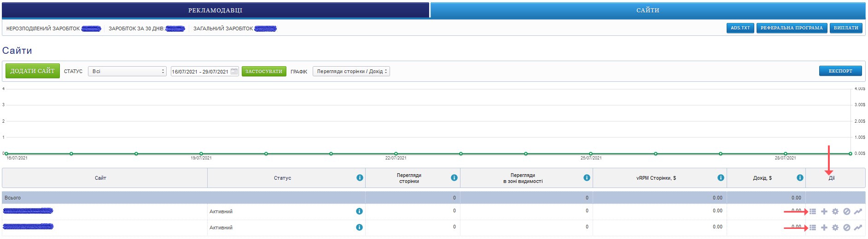The height and width of the screenshot is (239, 868).
Task: Click the Експорт button
Action: (x=840, y=71)
